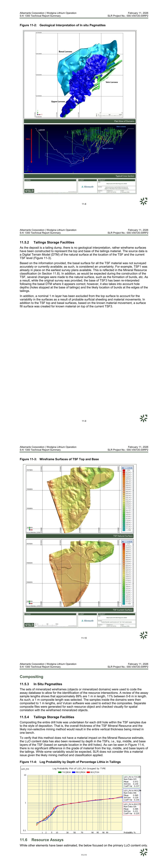Click the LOM PIT label in cross section
This screenshot has width=168, height=868.
42,130
